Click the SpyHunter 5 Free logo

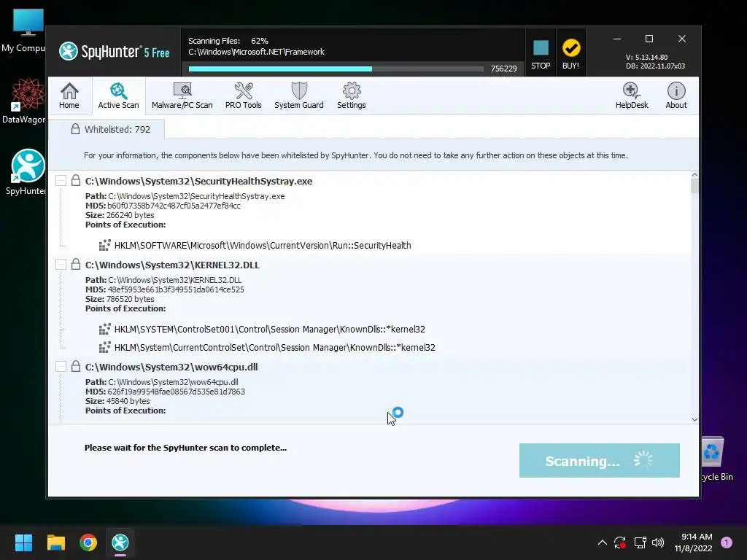point(115,52)
